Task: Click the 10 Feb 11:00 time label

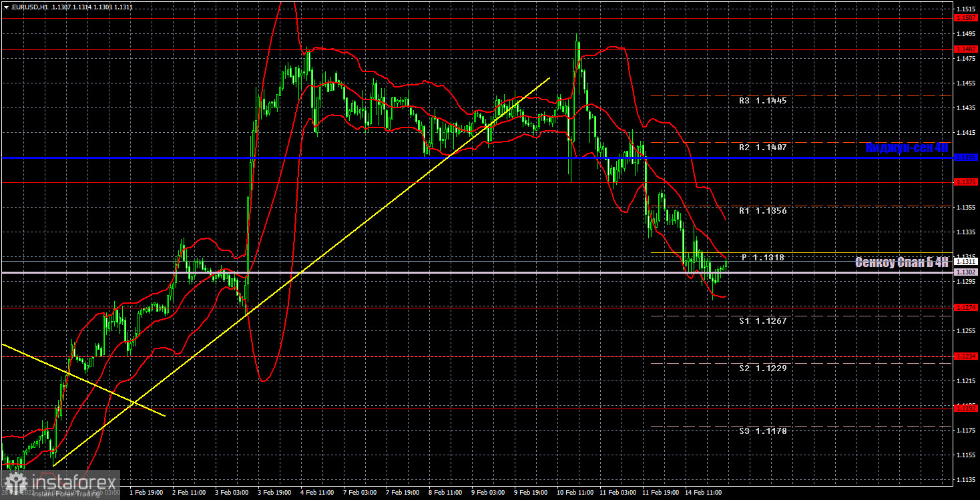Action: pyautogui.click(x=574, y=493)
